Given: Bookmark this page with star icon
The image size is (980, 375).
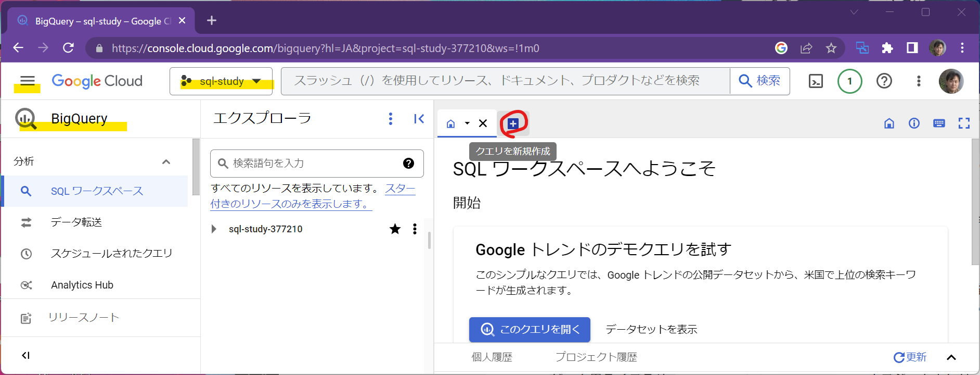Looking at the screenshot, I should click(x=831, y=48).
